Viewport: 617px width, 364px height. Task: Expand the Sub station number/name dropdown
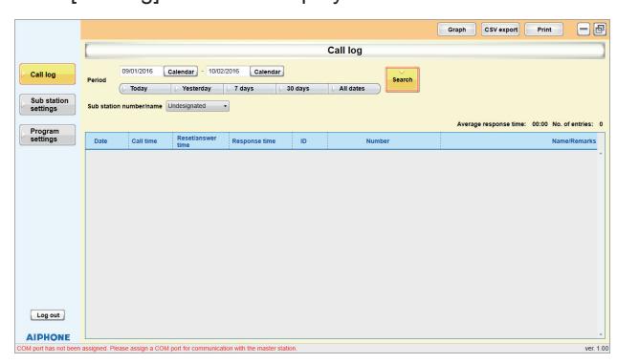197,106
